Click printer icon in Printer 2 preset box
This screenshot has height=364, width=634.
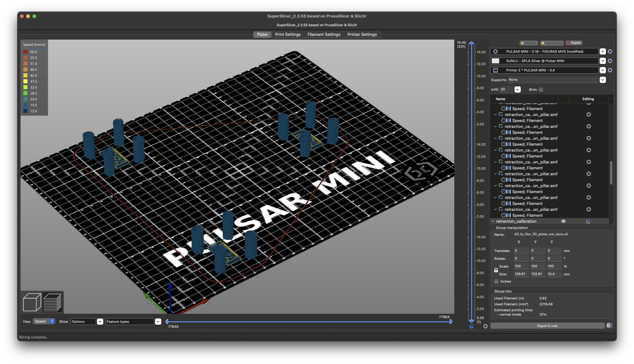(495, 70)
